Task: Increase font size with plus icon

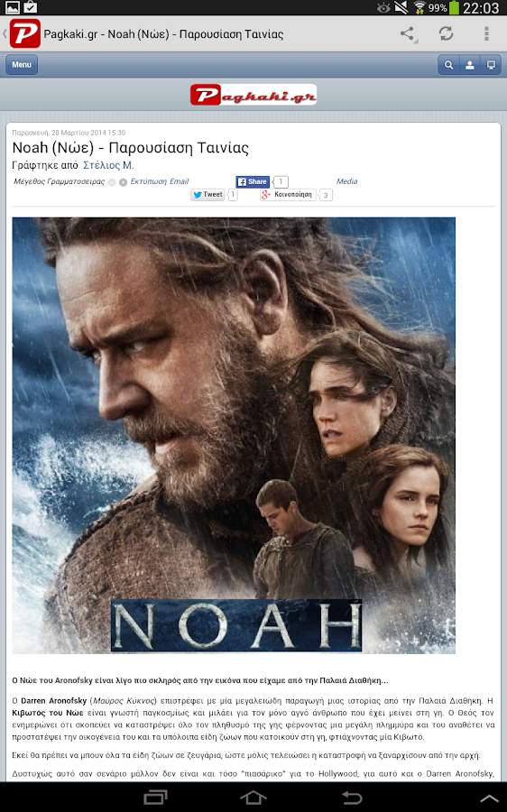Action: (124, 182)
